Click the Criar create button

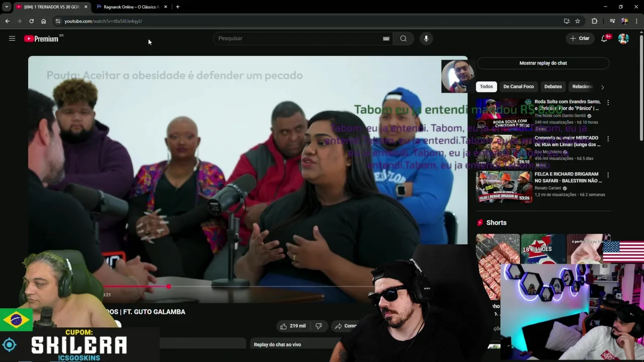(580, 38)
